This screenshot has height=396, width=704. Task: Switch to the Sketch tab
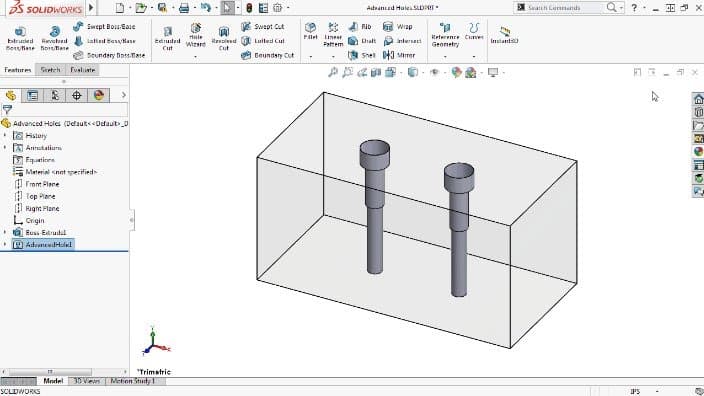point(50,70)
